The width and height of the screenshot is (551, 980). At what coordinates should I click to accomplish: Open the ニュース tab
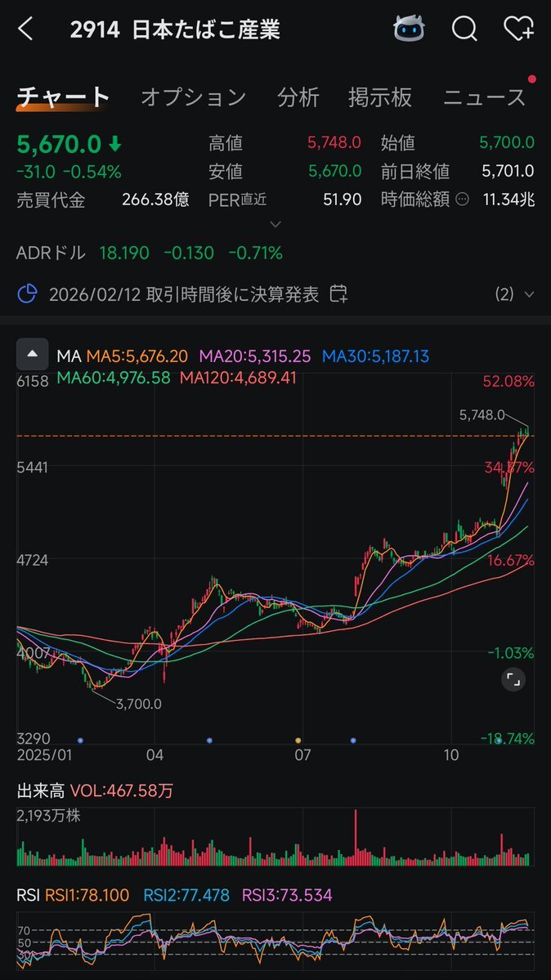[484, 97]
